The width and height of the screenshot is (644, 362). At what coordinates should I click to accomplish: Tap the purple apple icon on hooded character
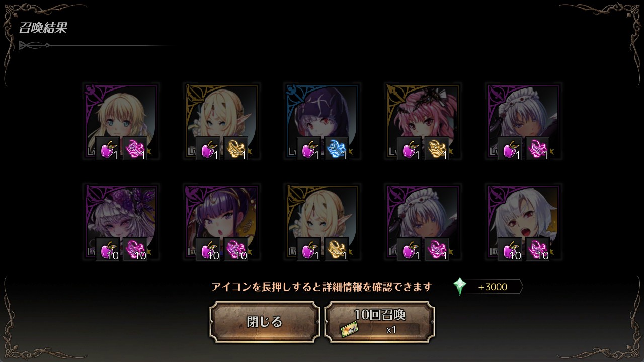click(x=309, y=149)
